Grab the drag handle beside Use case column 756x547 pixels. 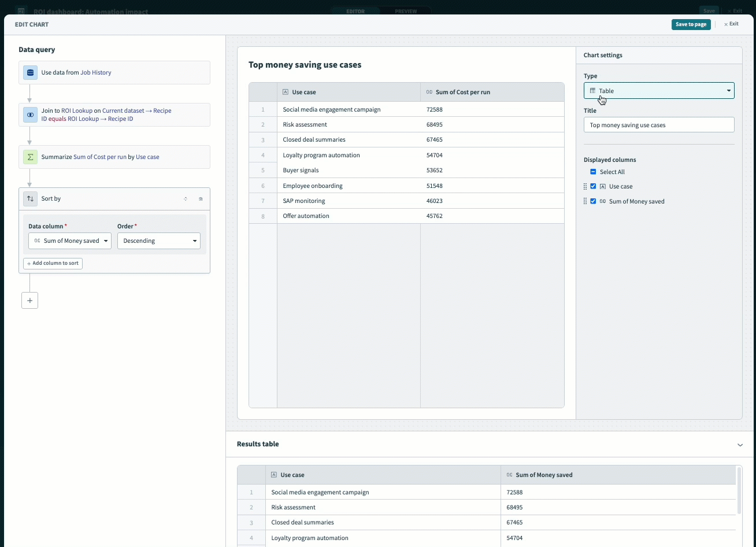(585, 187)
